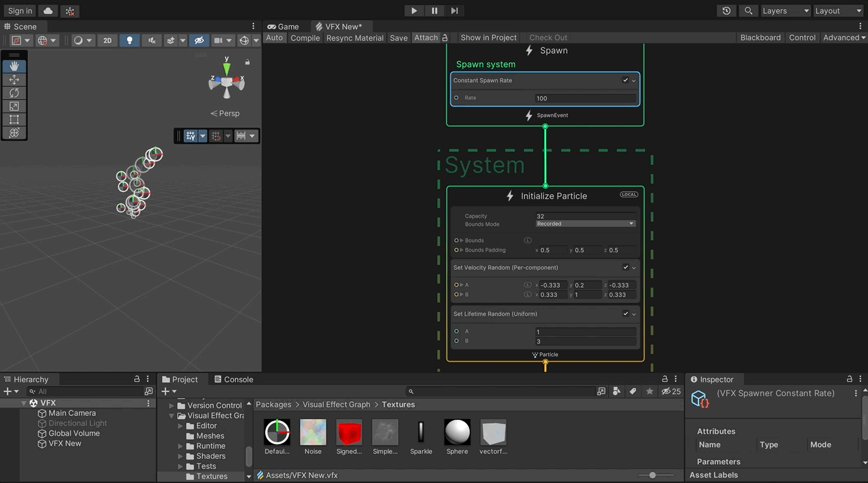The height and width of the screenshot is (483, 868).
Task: Adjust the asset thumbnail size slider
Action: (652, 475)
